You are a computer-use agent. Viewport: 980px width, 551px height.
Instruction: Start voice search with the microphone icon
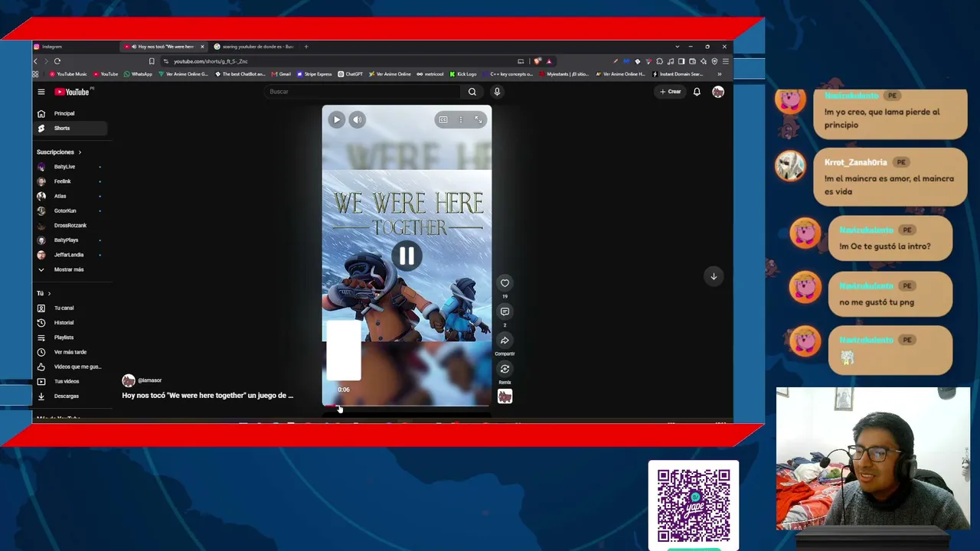[x=497, y=92]
